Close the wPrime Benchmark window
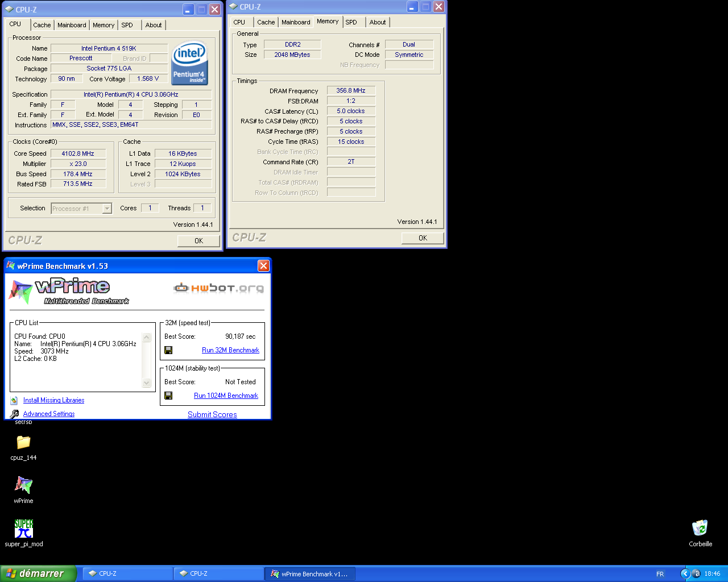This screenshot has width=728, height=582. [263, 265]
